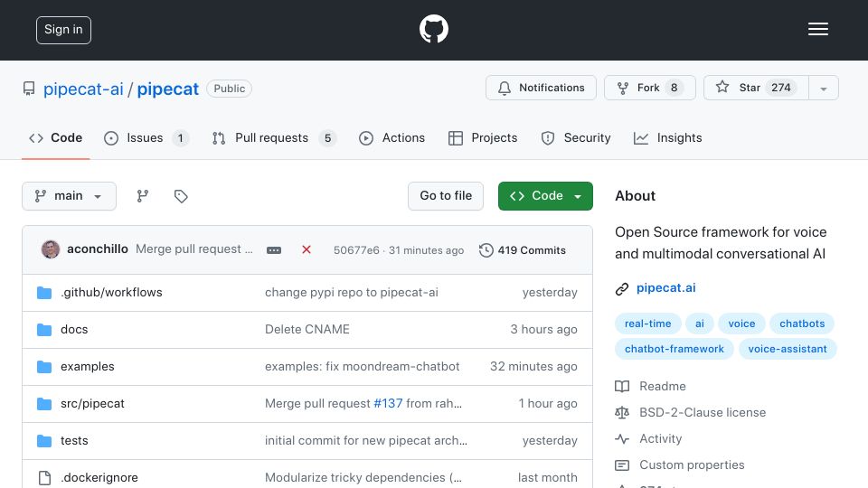Star the pipecat repository

pos(756,88)
